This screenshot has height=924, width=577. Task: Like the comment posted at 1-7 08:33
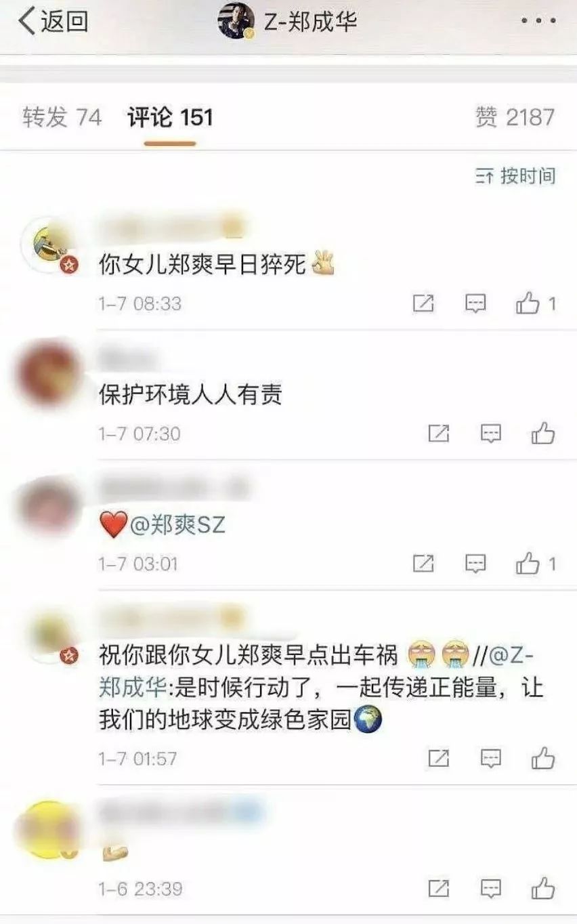(x=534, y=303)
